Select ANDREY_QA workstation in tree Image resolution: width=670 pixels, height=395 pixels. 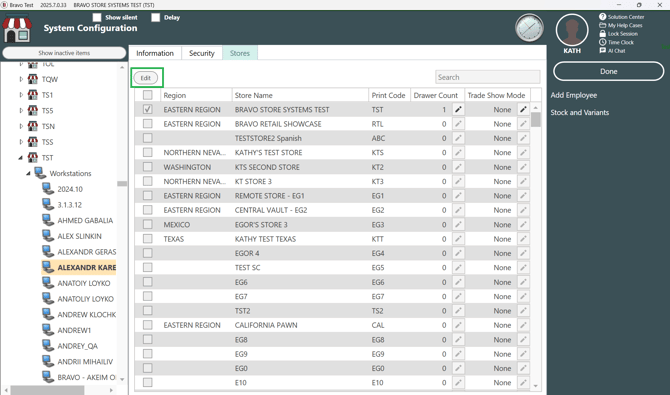click(78, 346)
